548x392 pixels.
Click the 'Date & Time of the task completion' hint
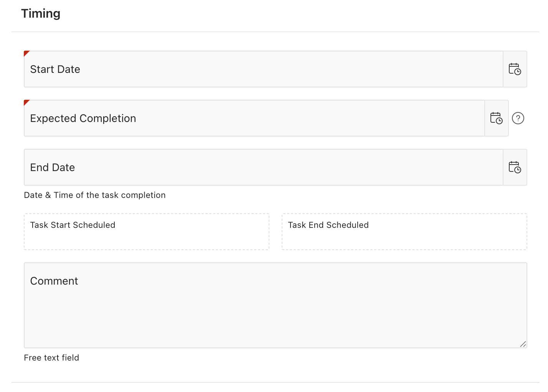95,195
